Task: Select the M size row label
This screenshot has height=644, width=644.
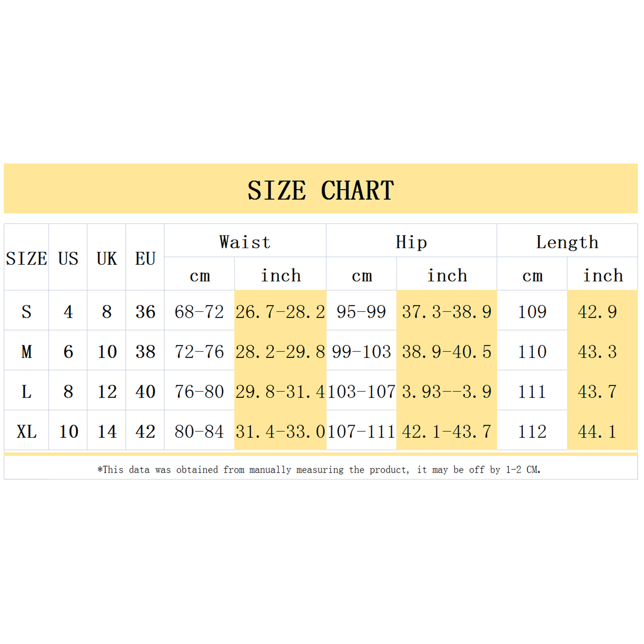Action: [27, 351]
